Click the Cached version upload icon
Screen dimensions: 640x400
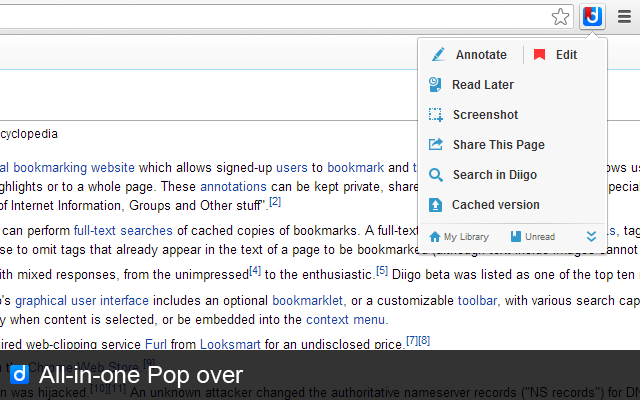click(435, 204)
